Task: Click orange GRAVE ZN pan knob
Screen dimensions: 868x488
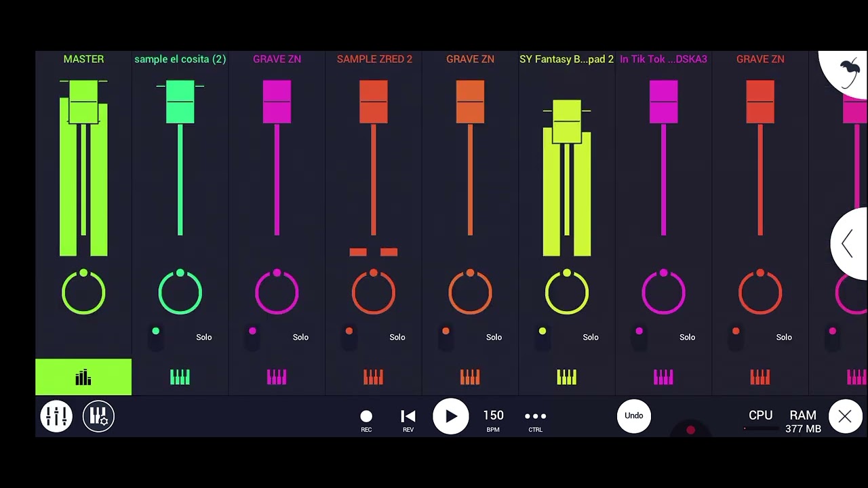Action: click(470, 292)
